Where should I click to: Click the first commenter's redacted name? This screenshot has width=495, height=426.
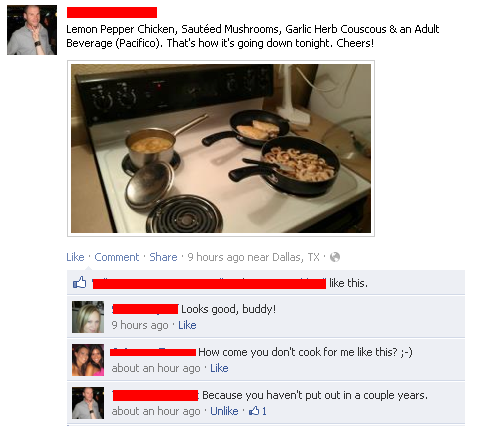145,309
